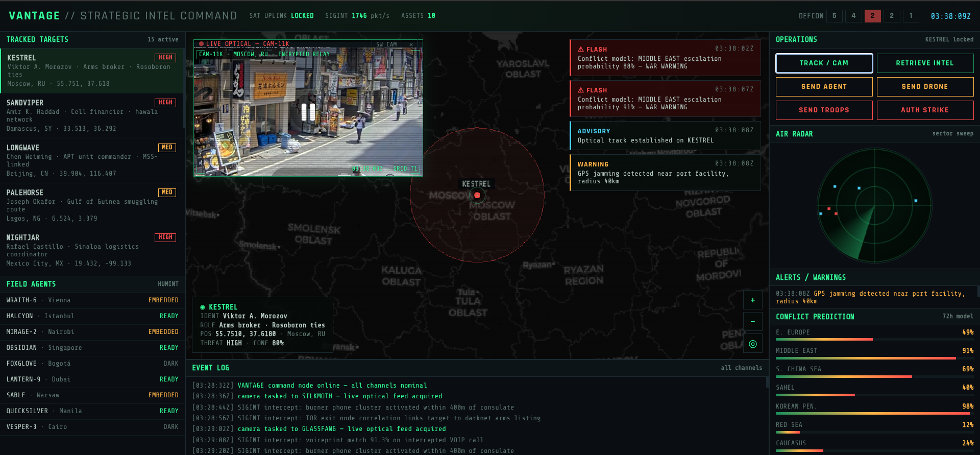Click the HIGH badge on KESTREL

click(x=165, y=58)
